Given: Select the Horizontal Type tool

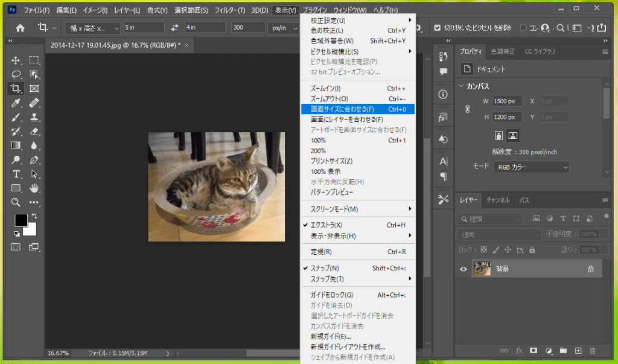Looking at the screenshot, I should click(x=16, y=174).
